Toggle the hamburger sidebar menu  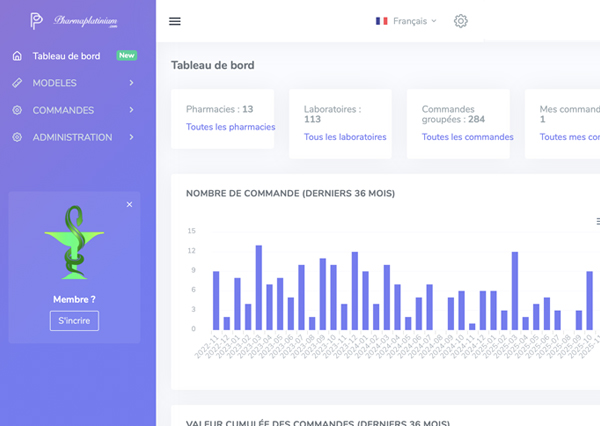tap(175, 21)
